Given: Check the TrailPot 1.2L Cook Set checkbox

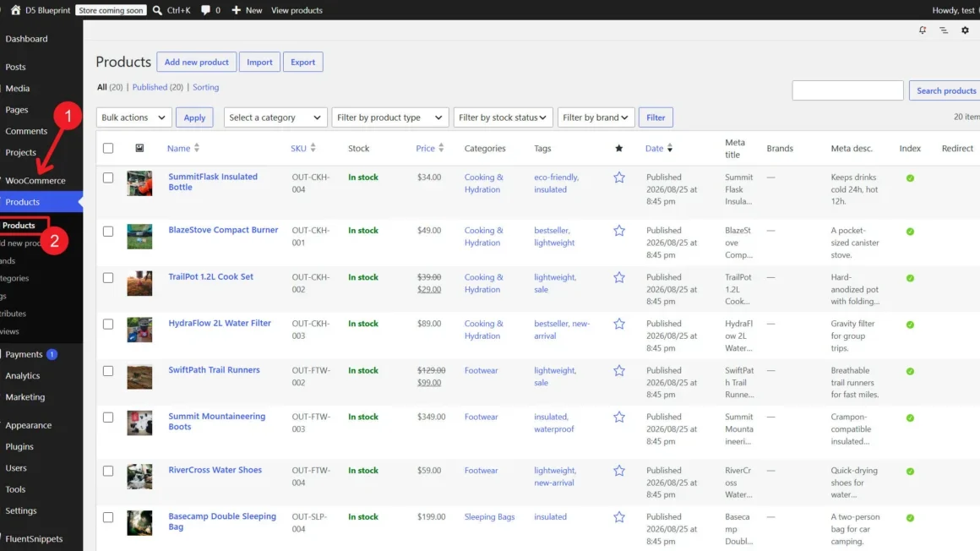Looking at the screenshot, I should click(x=108, y=278).
